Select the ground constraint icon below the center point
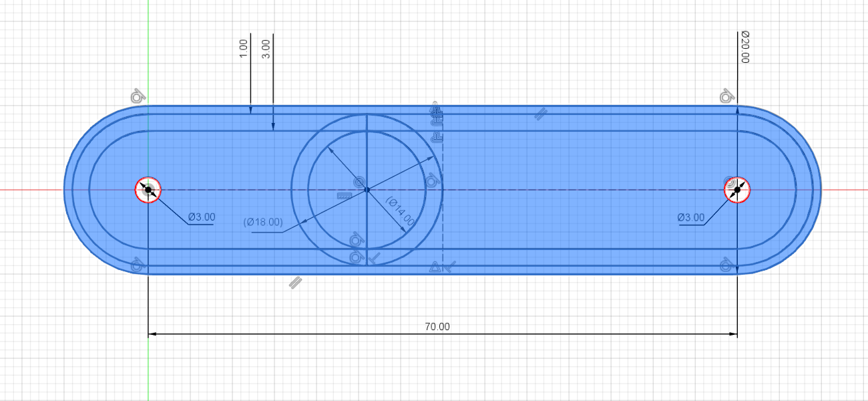 [343, 196]
